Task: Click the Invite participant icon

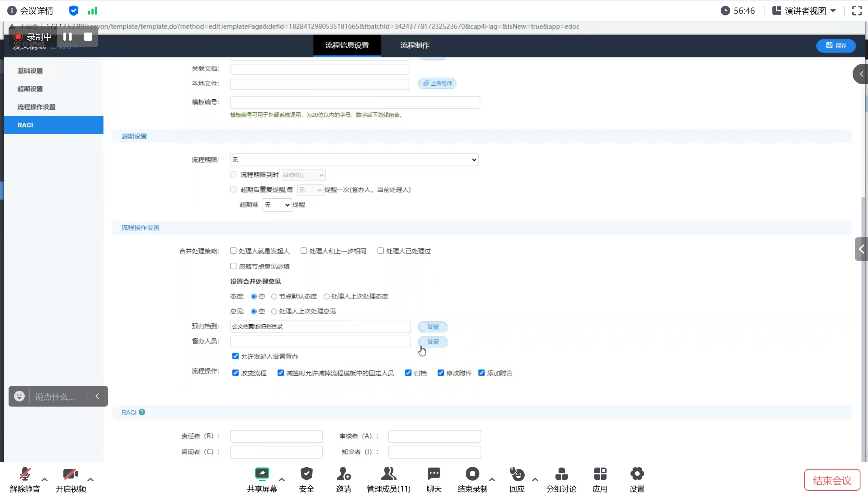Action: pyautogui.click(x=343, y=474)
